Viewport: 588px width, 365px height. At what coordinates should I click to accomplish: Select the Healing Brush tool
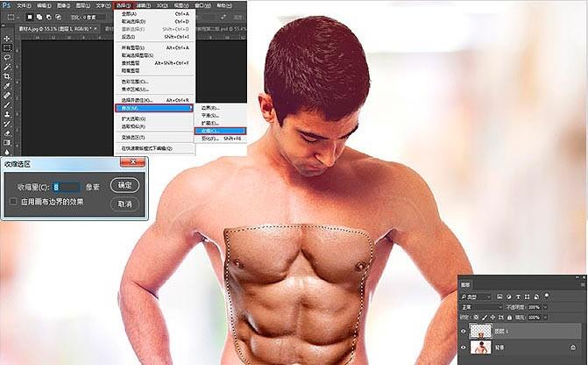tap(7, 96)
